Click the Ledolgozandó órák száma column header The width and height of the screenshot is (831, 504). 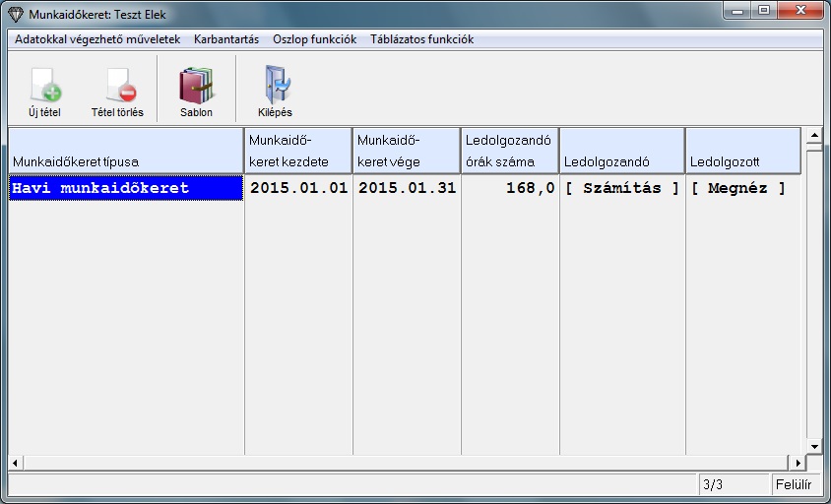tap(510, 151)
